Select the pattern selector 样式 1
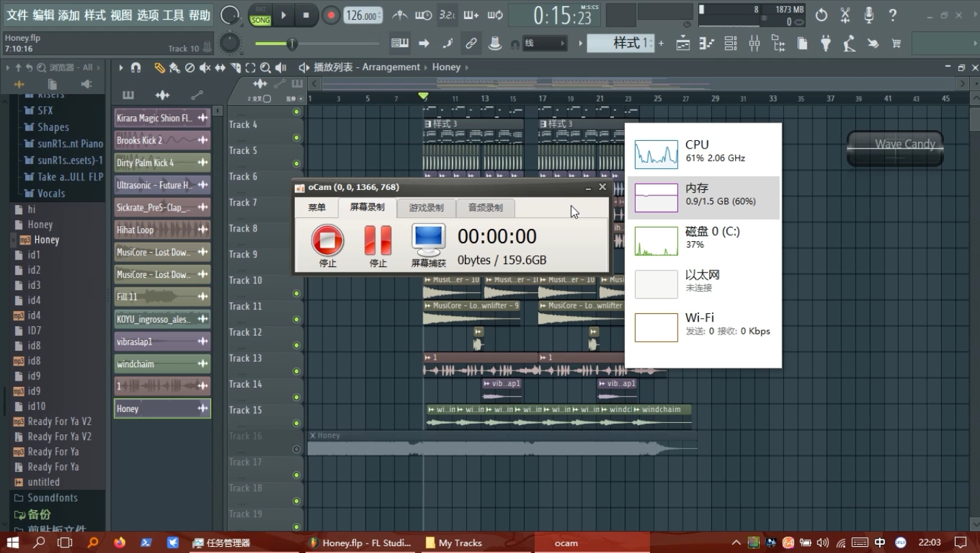 (x=621, y=43)
